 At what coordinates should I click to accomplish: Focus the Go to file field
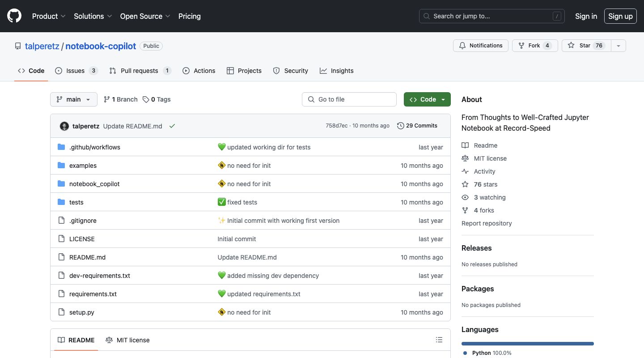click(349, 99)
